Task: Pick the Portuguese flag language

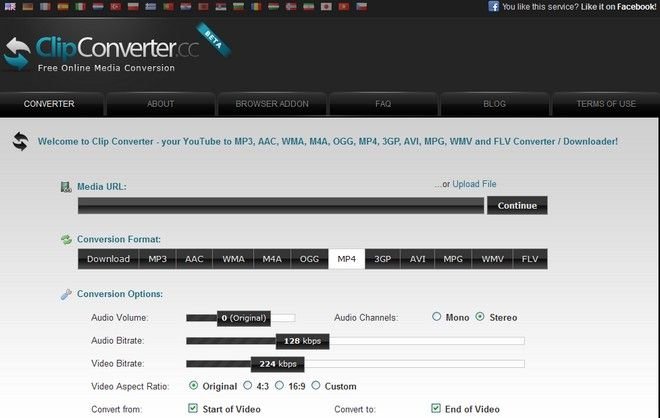Action: (x=168, y=6)
